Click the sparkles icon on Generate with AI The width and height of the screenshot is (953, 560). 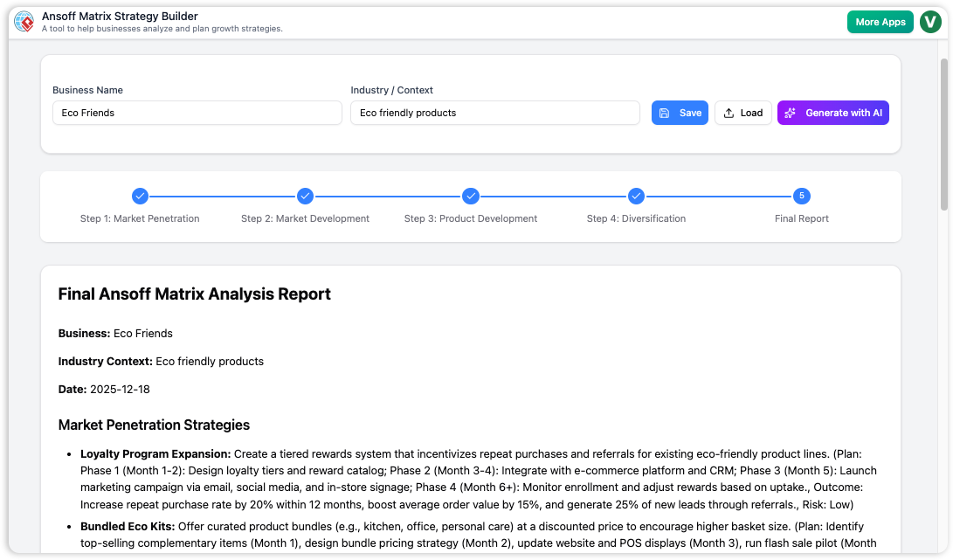click(790, 112)
